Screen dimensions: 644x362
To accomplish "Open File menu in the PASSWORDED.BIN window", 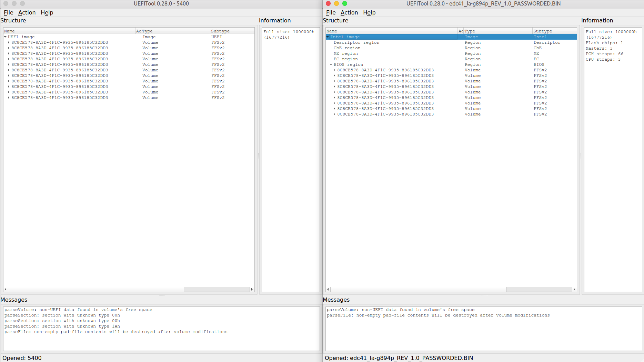I will click(x=331, y=12).
